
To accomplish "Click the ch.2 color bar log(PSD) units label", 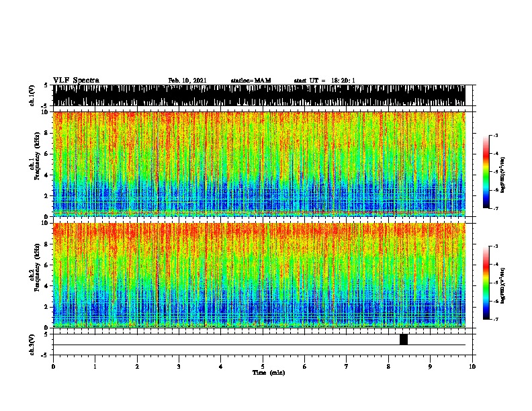I will 503,285.
